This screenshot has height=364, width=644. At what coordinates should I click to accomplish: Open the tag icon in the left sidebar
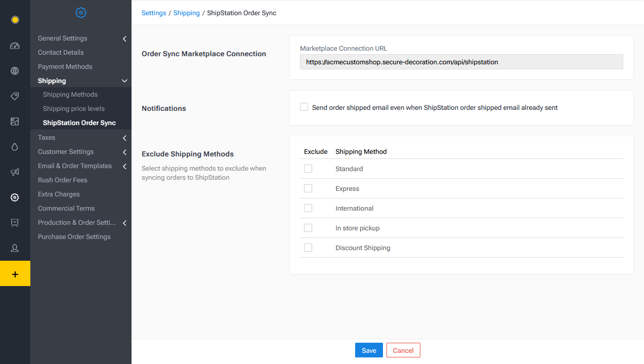point(15,96)
